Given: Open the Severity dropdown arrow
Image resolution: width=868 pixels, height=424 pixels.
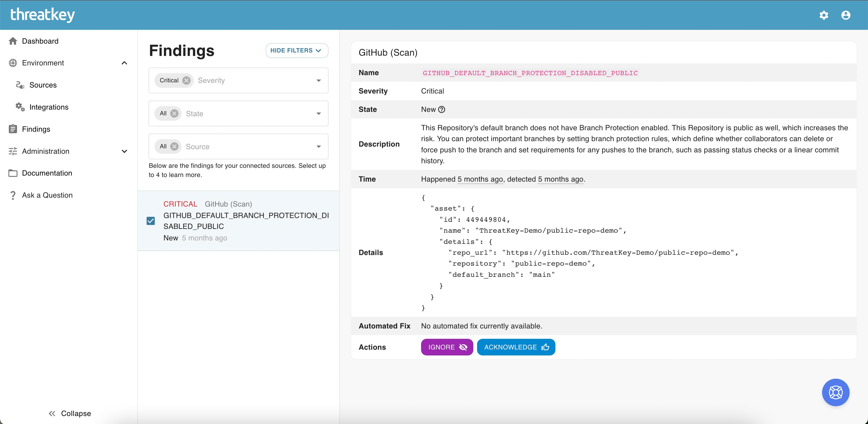Looking at the screenshot, I should coord(318,81).
